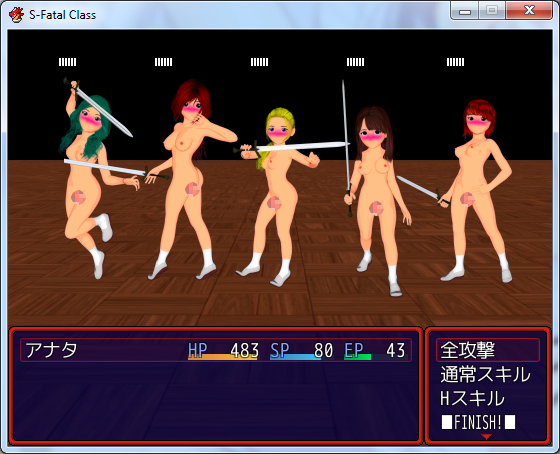Click the gauge ticks above the blonde enemy
The height and width of the screenshot is (454, 560).
point(259,62)
